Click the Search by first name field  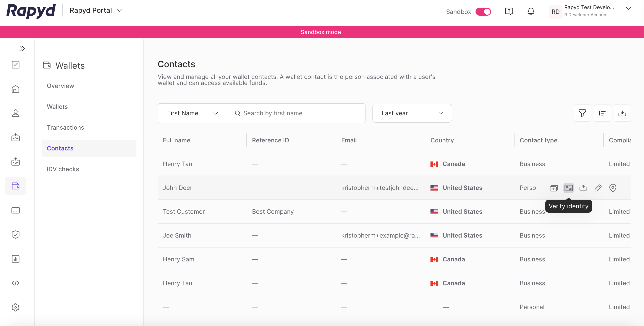pos(300,113)
